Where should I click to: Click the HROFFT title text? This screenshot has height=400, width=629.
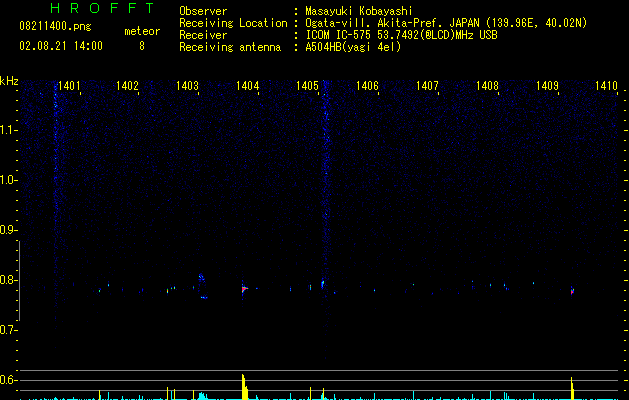coord(103,8)
